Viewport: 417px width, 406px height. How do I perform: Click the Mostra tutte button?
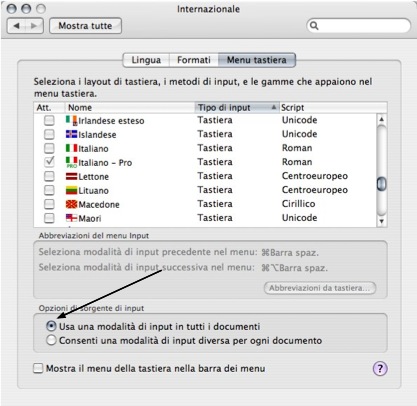[85, 26]
